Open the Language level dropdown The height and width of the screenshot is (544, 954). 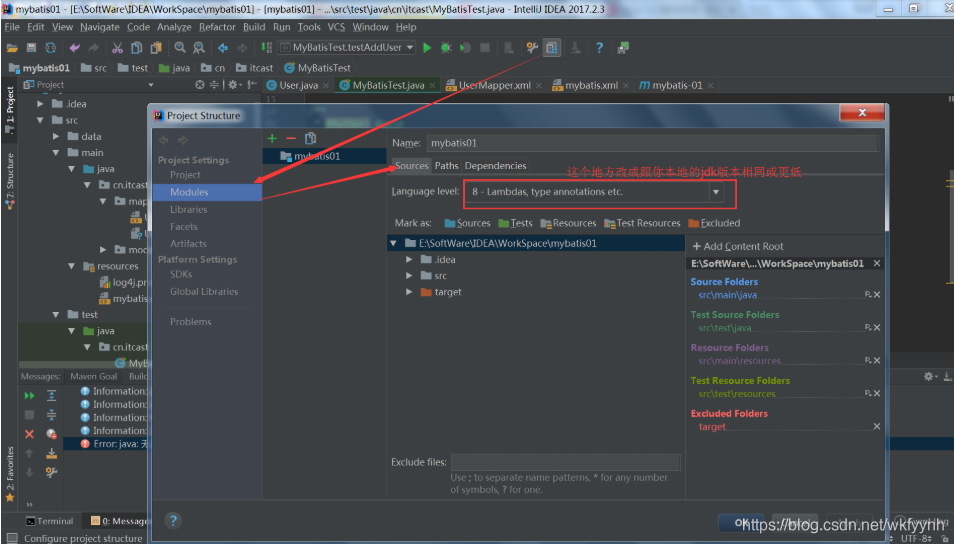click(x=716, y=192)
